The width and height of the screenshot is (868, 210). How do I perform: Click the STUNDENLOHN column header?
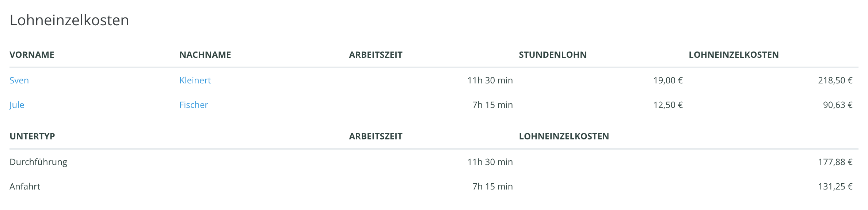click(553, 55)
